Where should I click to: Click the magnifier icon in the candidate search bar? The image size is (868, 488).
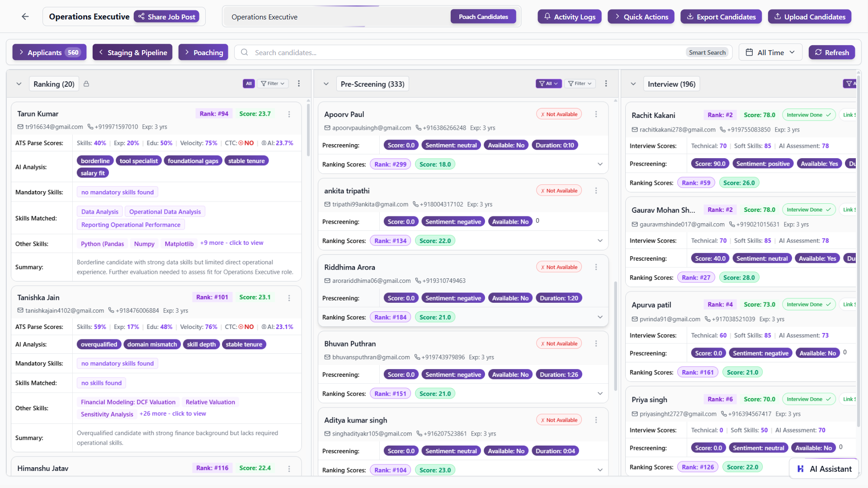point(244,52)
